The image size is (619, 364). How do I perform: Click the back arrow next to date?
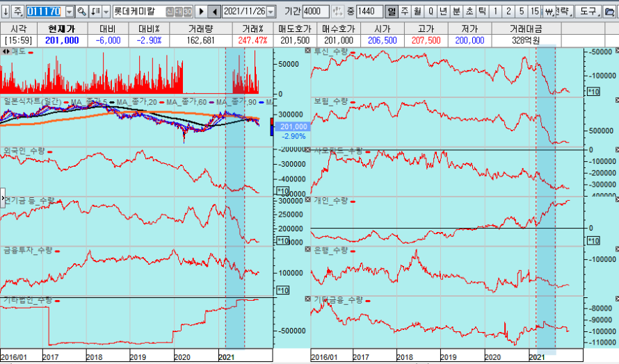tap(215, 12)
